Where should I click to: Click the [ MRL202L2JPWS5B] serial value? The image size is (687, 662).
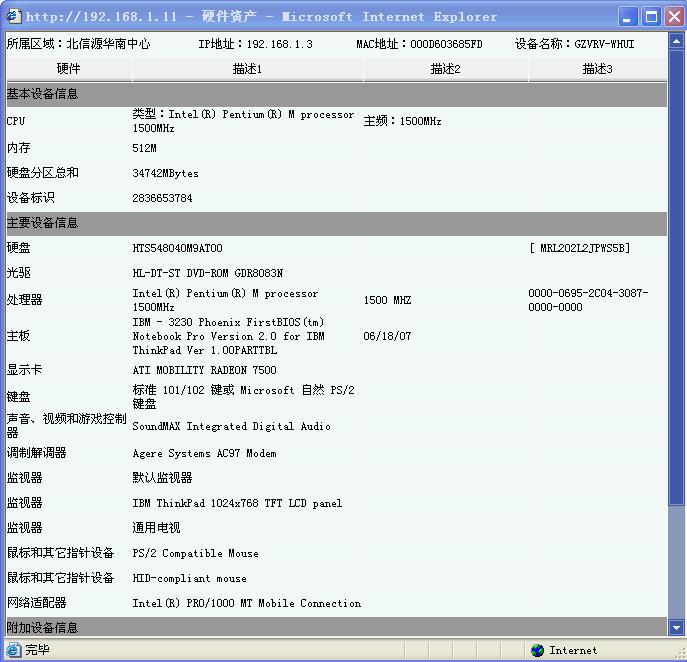[x=580, y=248]
